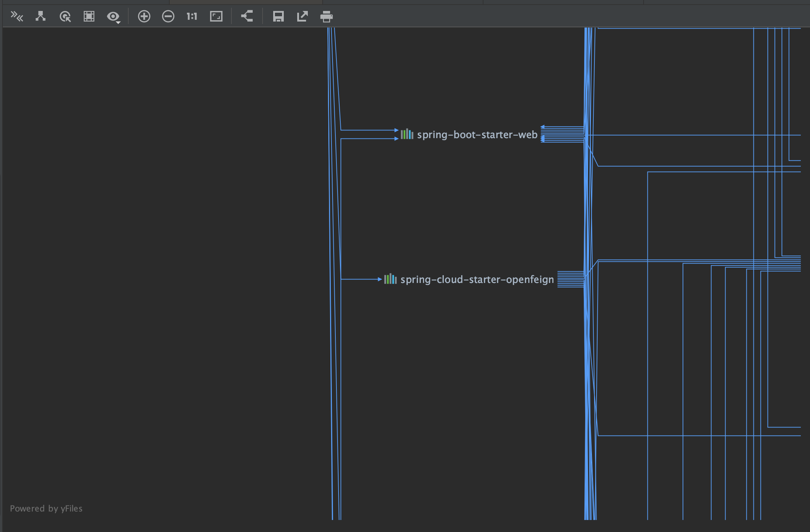810x532 pixels.
Task: Reset zoom to actual size 1:1
Action: pyautogui.click(x=192, y=16)
